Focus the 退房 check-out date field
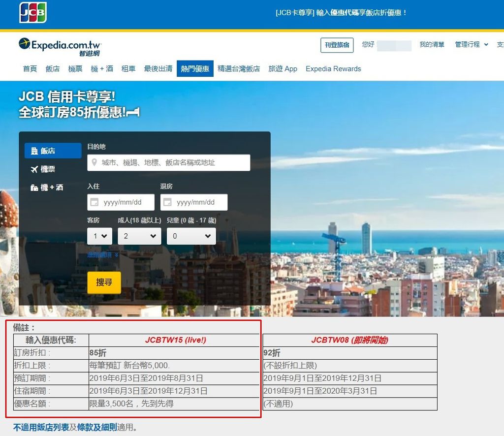The image size is (504, 436). click(x=194, y=202)
